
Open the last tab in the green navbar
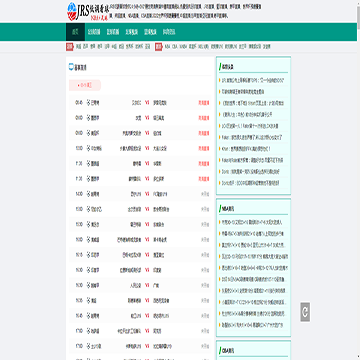169,32
